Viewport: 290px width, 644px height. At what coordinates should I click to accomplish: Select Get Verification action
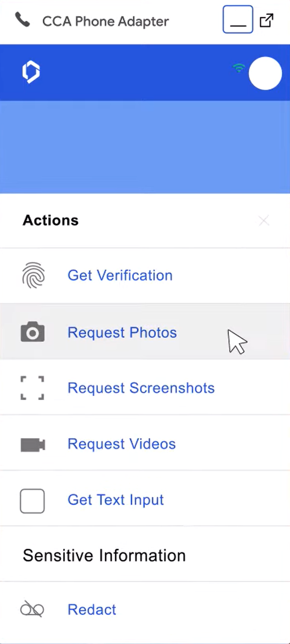(120, 275)
